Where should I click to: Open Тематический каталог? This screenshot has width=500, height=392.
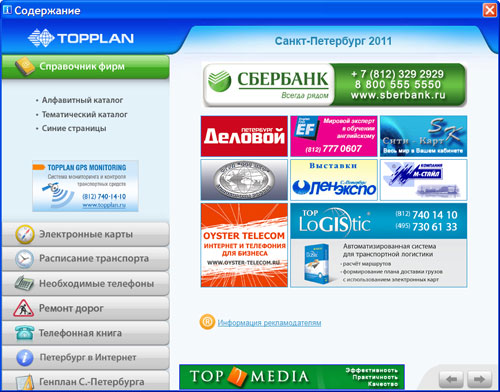click(85, 114)
